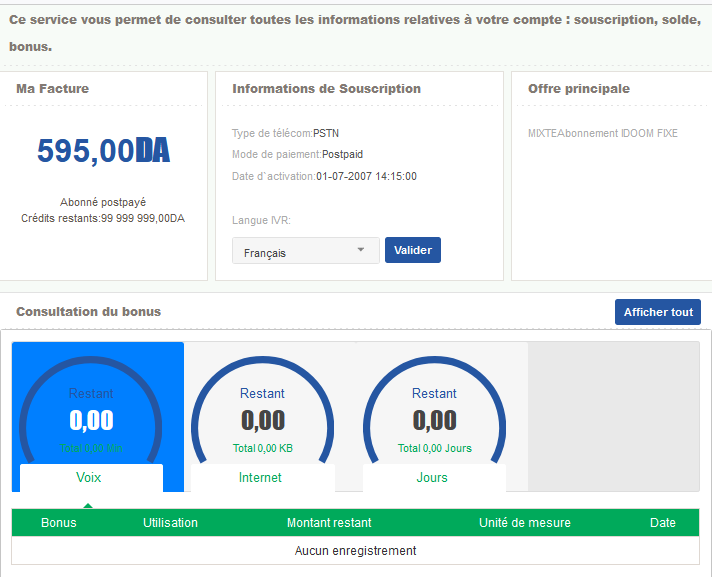This screenshot has height=577, width=712.
Task: Click the Bonus column header
Action: (59, 523)
